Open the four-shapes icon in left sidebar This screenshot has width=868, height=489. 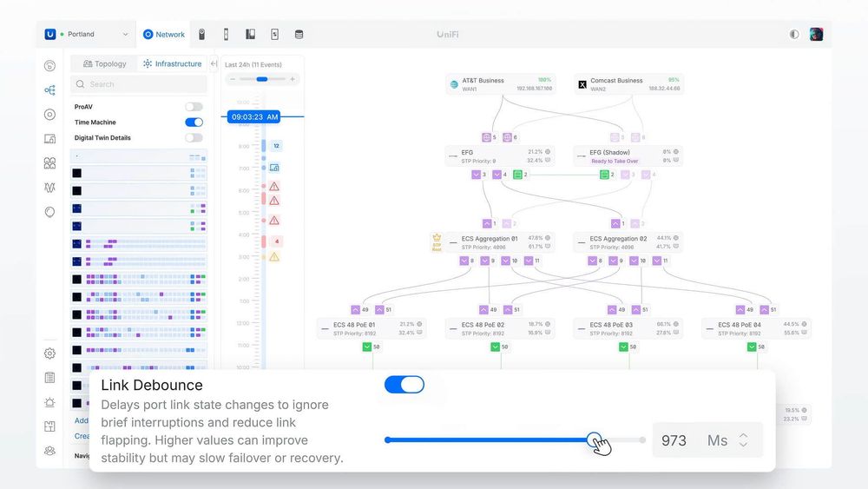(x=49, y=163)
